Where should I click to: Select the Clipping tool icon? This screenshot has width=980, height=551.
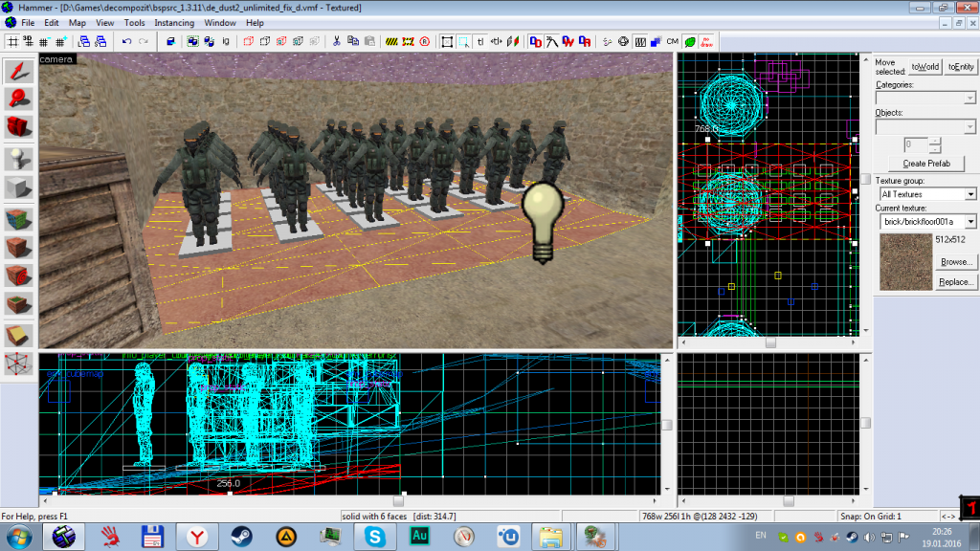18,335
